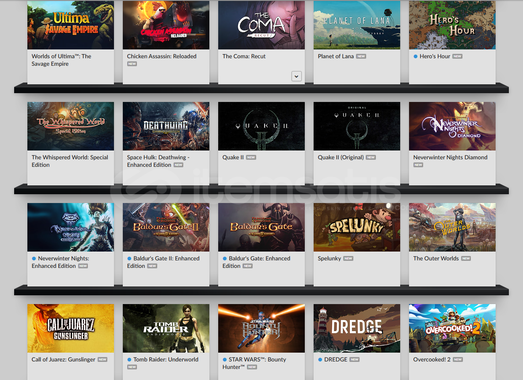Image resolution: width=523 pixels, height=380 pixels.
Task: Open the dropdown arrow on The Coma: Recut
Action: [296, 76]
